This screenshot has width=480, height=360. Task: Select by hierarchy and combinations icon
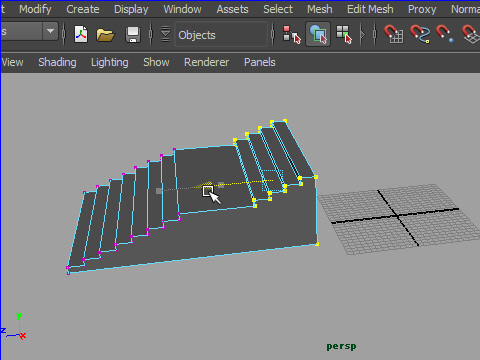coord(292,35)
